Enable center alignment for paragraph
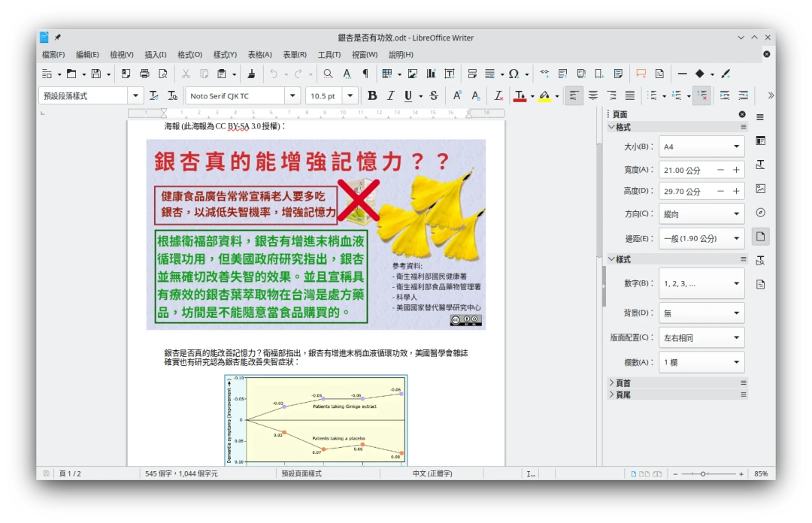 click(592, 95)
